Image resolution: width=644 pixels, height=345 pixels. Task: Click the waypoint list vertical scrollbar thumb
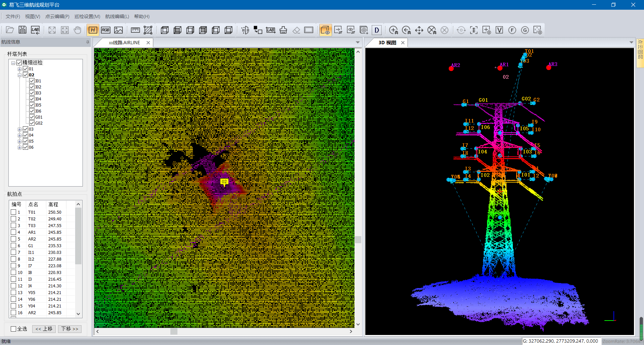pyautogui.click(x=78, y=236)
